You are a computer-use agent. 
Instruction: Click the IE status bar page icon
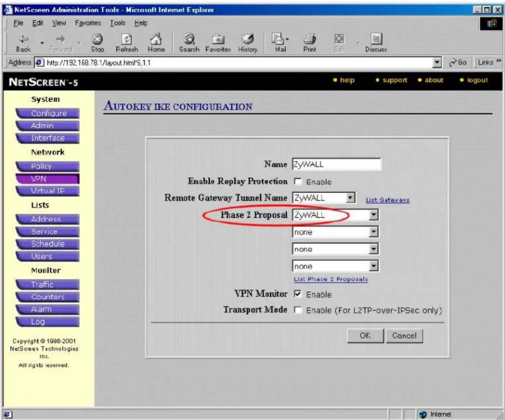click(x=7, y=414)
